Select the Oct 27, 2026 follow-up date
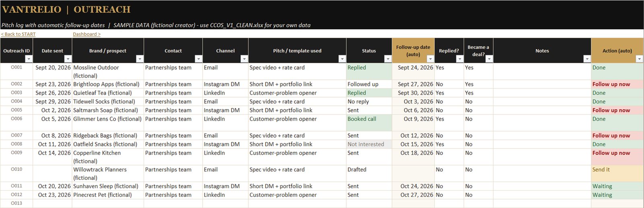 413,195
